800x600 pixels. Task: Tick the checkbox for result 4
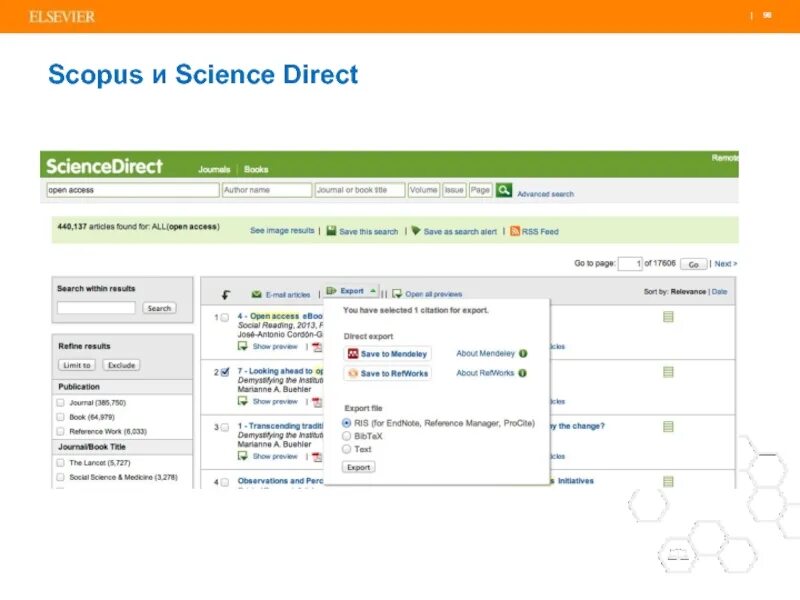pos(224,482)
